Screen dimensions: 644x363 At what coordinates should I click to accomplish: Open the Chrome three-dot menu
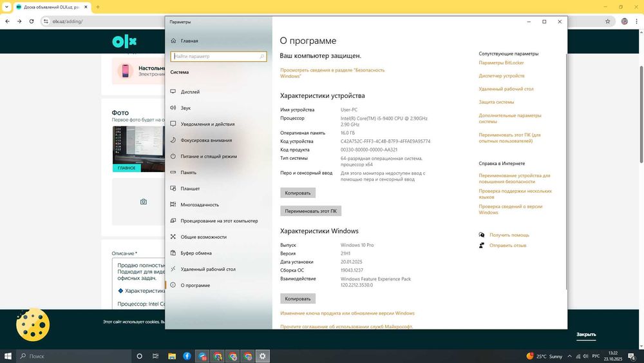(637, 21)
